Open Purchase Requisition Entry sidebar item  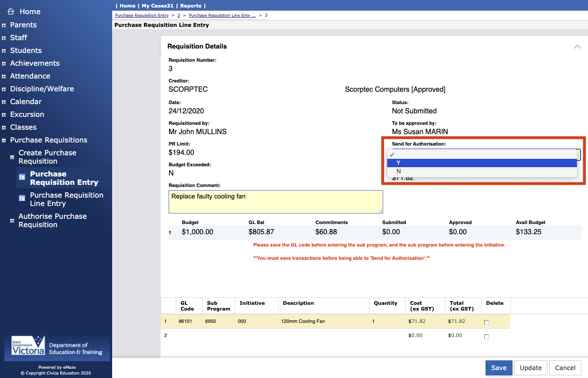(x=64, y=178)
